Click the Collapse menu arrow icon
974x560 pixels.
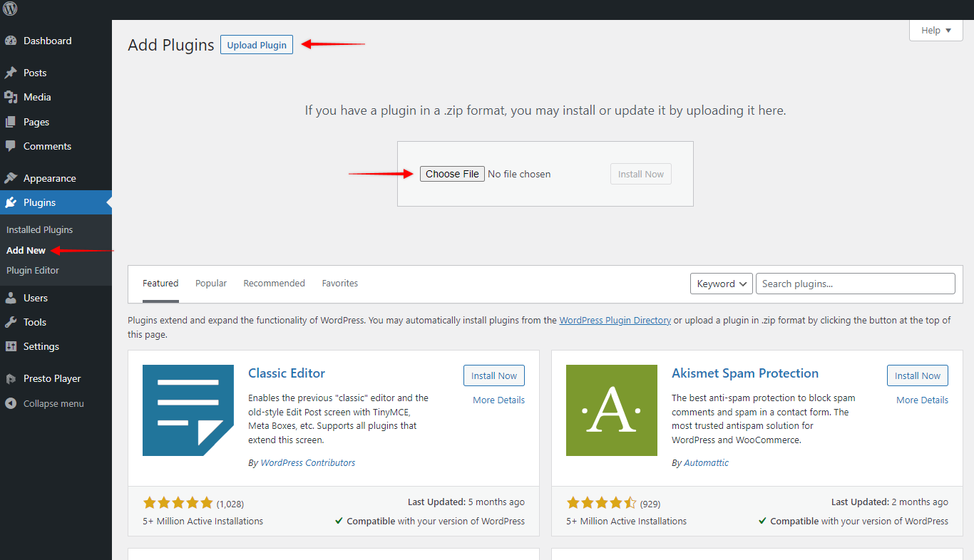11,403
